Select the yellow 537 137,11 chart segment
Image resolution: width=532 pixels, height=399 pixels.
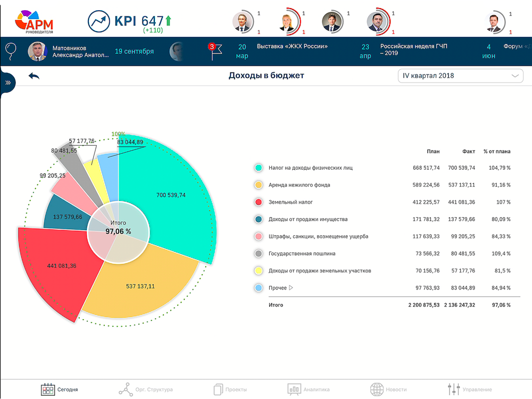pyautogui.click(x=140, y=286)
